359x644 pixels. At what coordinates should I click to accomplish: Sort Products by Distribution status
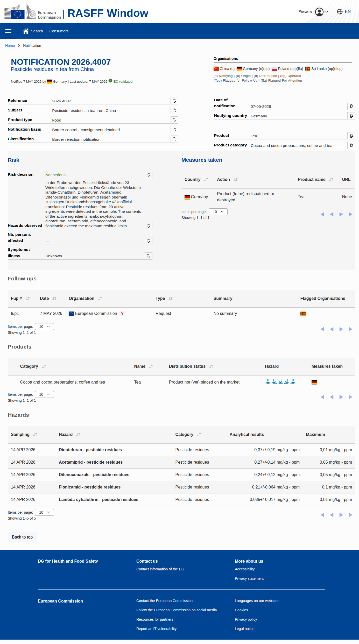pos(211,366)
